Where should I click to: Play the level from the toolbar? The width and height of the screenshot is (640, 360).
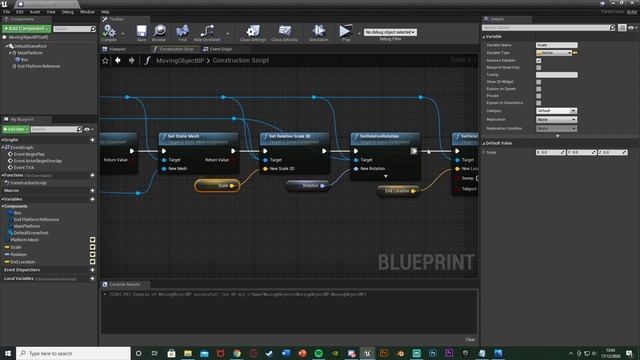(x=345, y=33)
